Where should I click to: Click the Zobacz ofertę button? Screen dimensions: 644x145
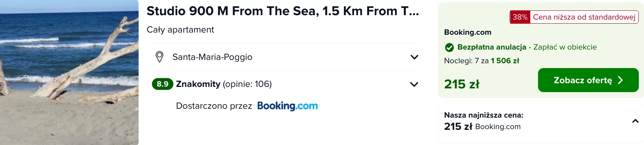click(x=588, y=80)
